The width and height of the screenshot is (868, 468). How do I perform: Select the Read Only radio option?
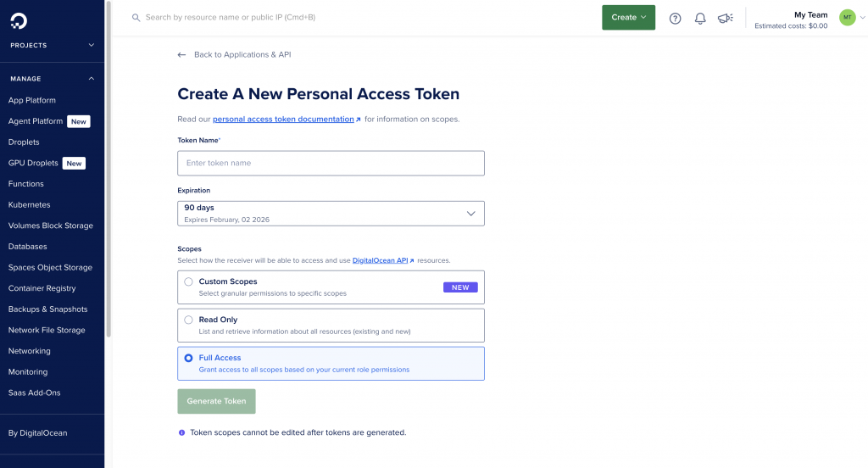pos(188,320)
